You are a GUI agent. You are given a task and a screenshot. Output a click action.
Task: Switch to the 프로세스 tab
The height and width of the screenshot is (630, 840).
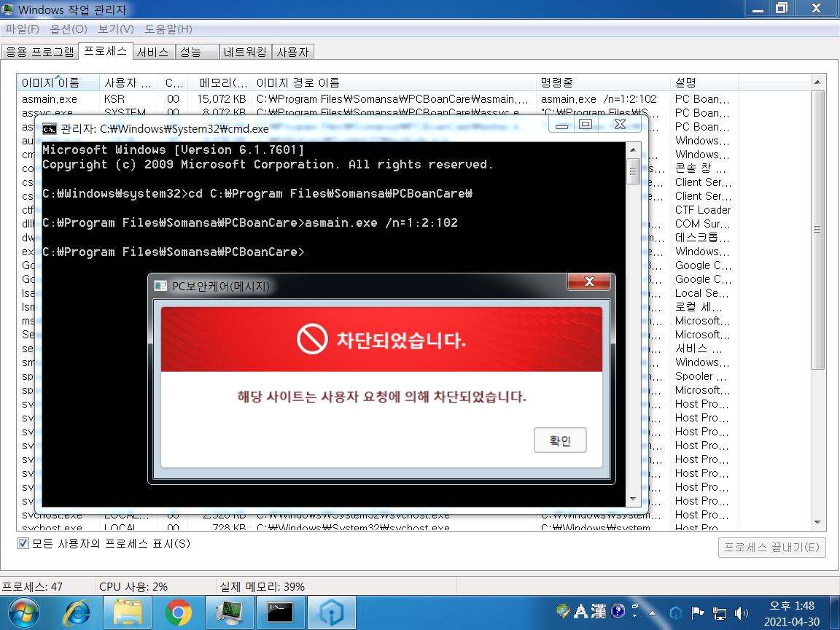coord(106,51)
